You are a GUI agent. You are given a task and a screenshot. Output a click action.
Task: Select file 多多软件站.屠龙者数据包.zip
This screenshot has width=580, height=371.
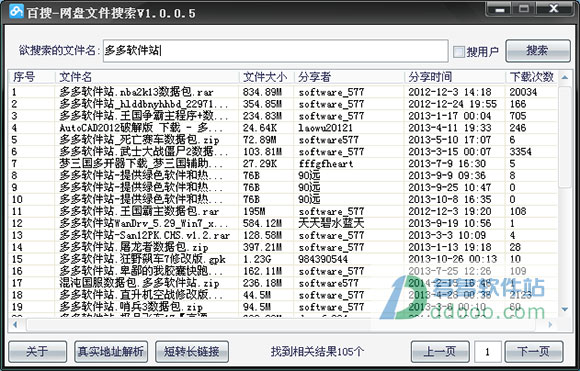point(134,247)
